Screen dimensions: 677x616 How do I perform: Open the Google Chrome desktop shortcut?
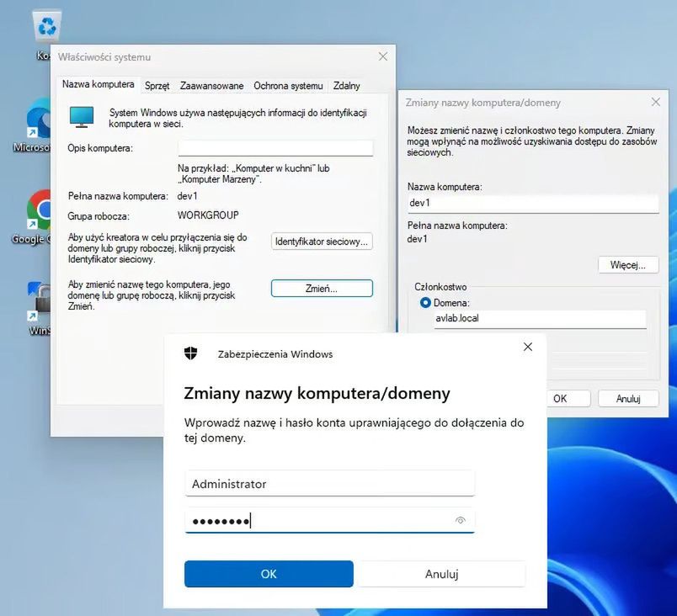tap(38, 210)
